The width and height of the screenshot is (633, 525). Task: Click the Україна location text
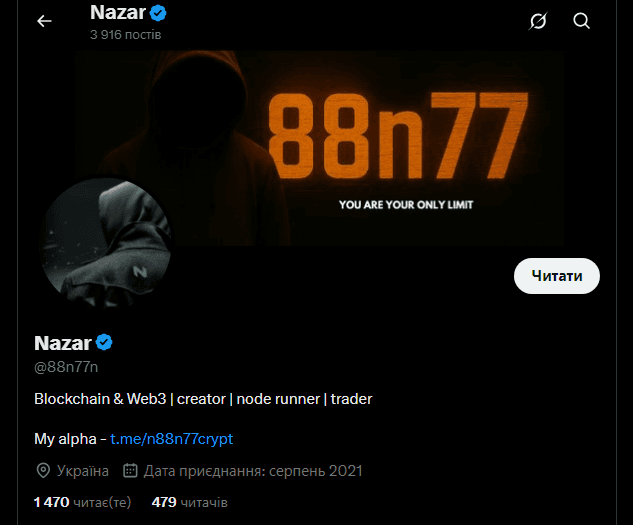pyautogui.click(x=83, y=471)
